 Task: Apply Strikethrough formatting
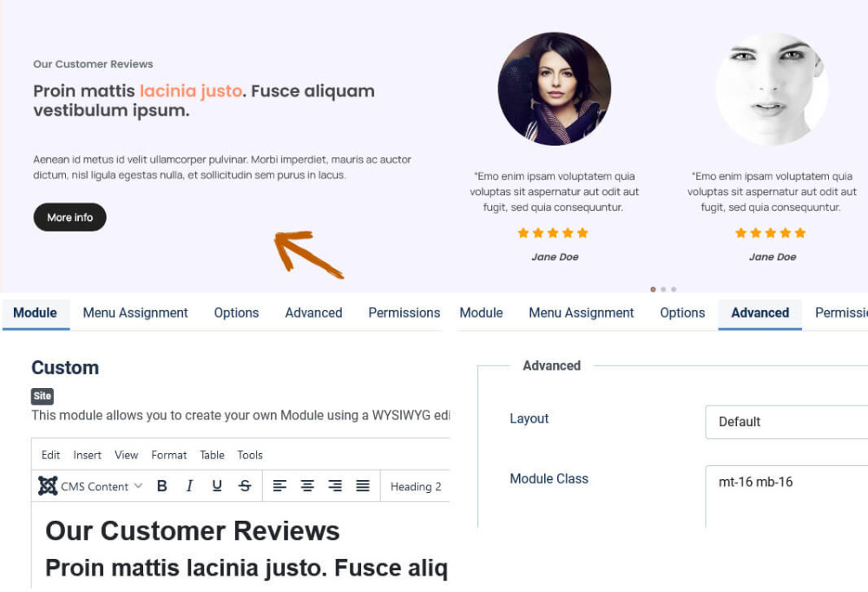(x=245, y=486)
